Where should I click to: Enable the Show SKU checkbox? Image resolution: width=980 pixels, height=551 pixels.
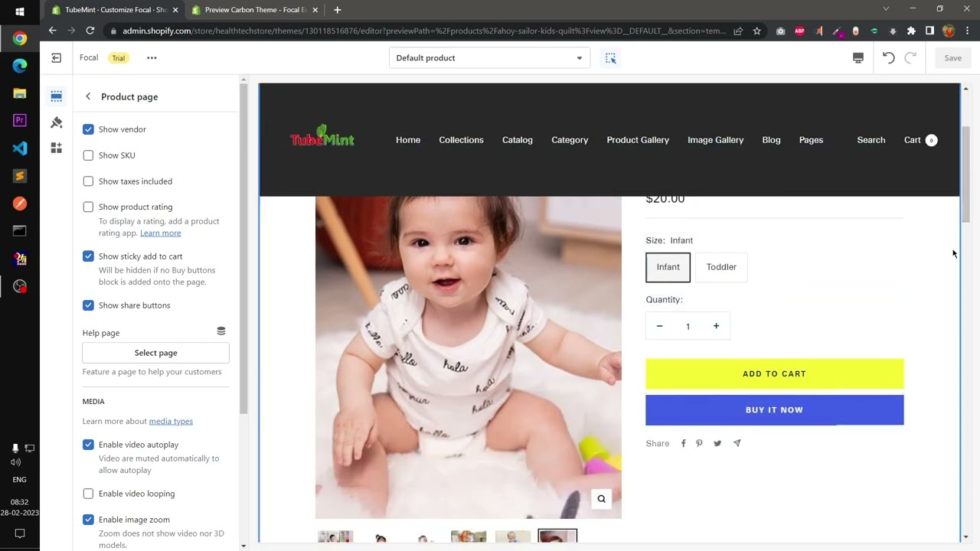[x=88, y=155]
